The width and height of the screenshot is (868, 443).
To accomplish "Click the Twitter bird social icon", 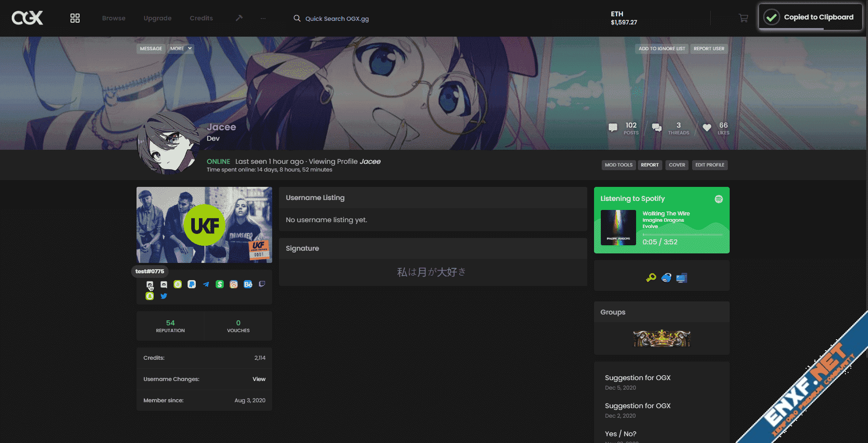I will [x=164, y=296].
